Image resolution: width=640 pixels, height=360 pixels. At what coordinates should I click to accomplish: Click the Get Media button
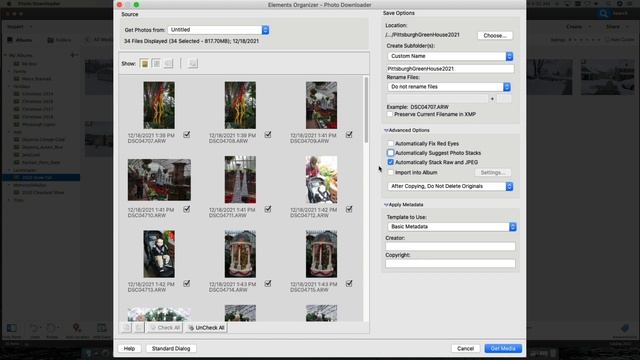[503, 349]
